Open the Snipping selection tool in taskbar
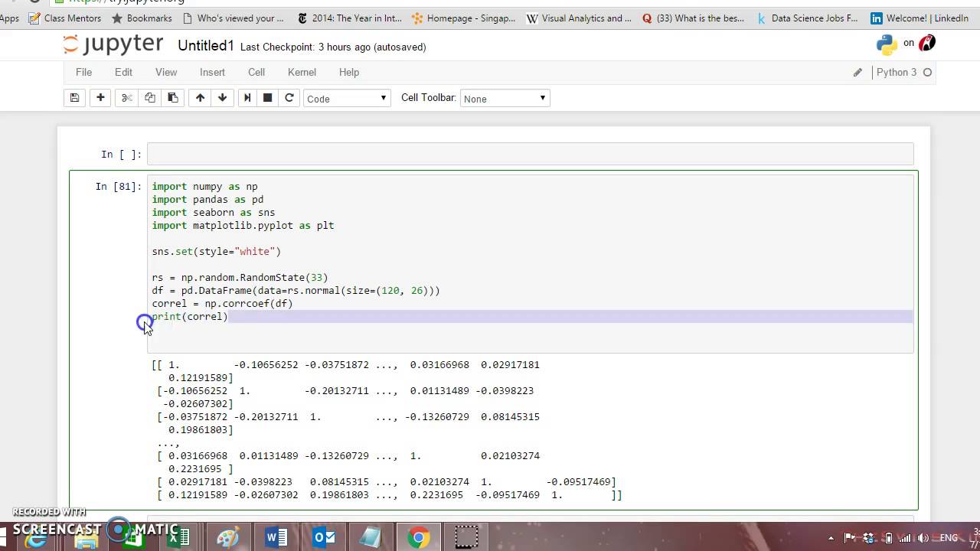This screenshot has height=551, width=980. (466, 537)
